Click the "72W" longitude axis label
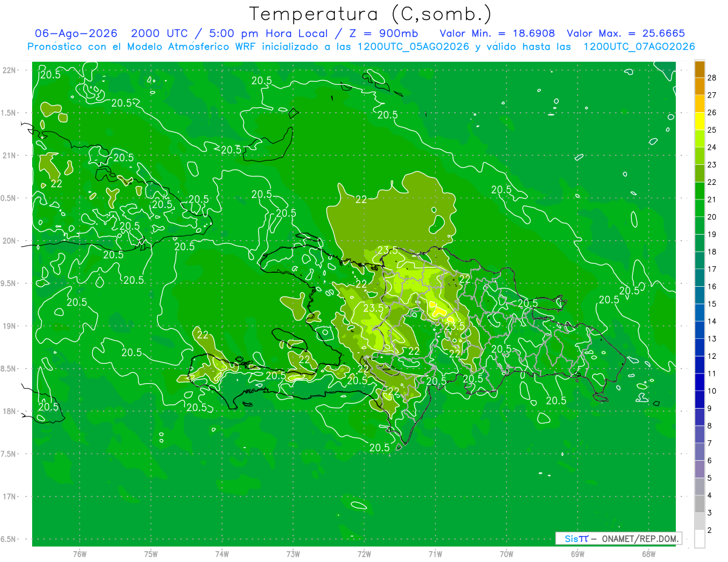The width and height of the screenshot is (728, 562). [x=364, y=554]
